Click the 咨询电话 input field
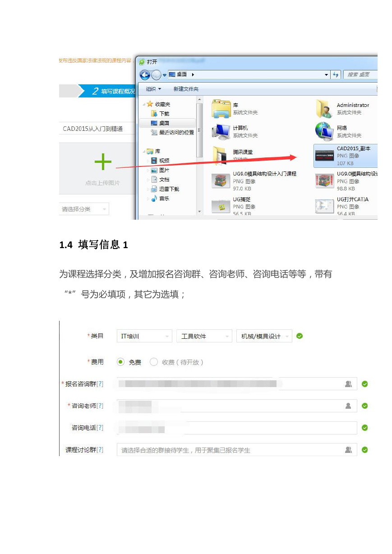 pos(237,428)
